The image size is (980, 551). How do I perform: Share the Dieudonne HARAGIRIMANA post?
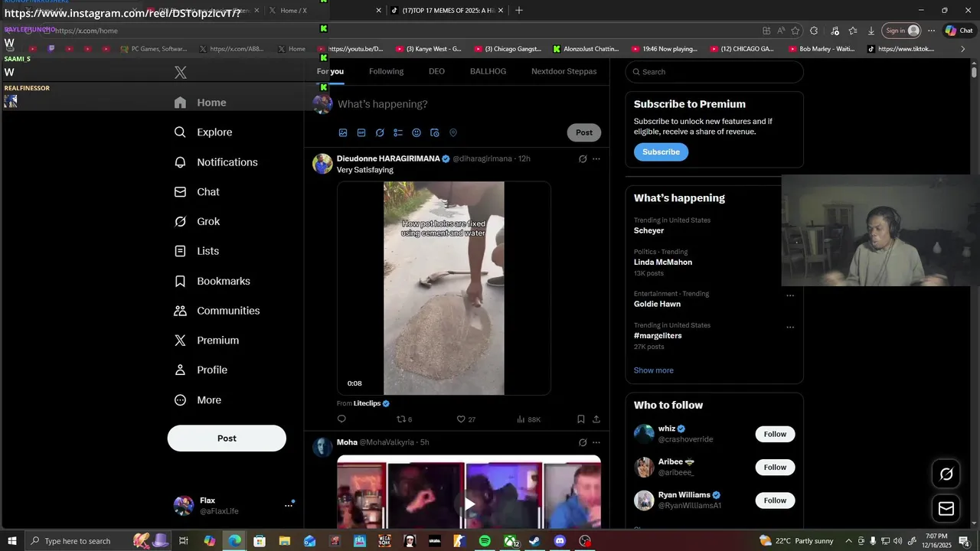pyautogui.click(x=596, y=419)
